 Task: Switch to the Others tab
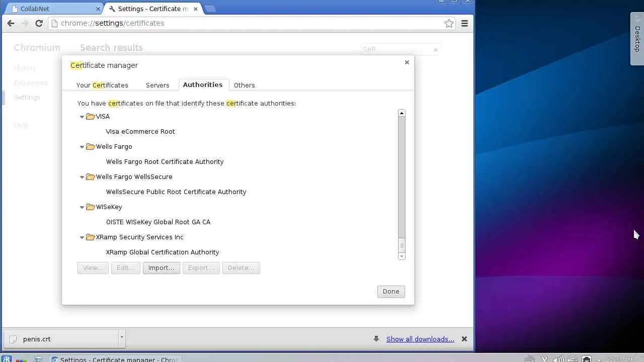tap(245, 85)
